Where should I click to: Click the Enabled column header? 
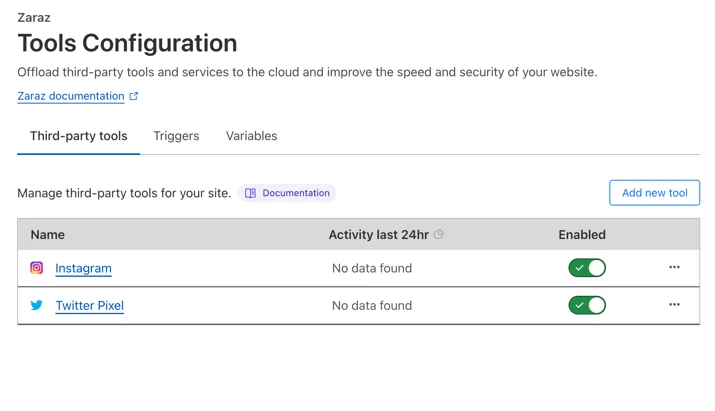coord(582,234)
